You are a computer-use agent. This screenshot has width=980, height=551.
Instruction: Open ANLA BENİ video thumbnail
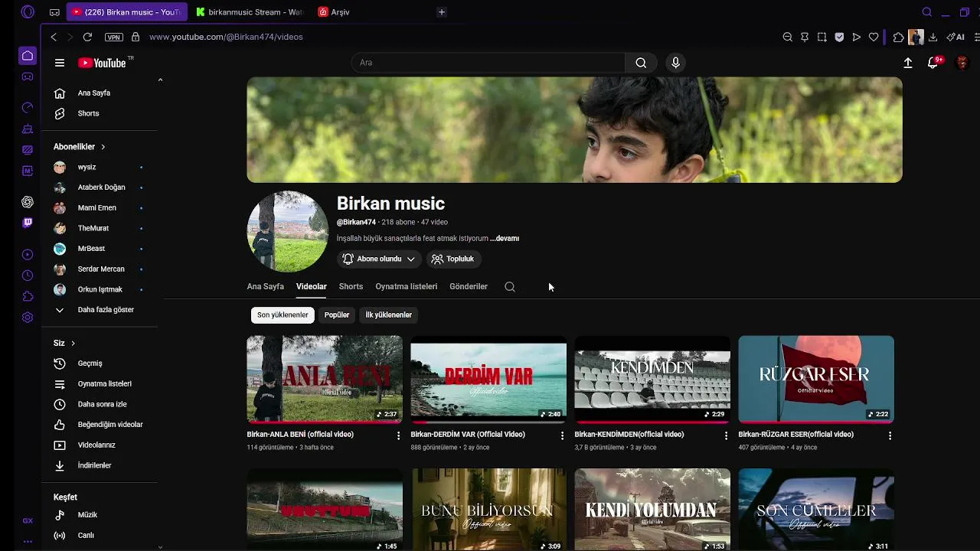tap(325, 380)
